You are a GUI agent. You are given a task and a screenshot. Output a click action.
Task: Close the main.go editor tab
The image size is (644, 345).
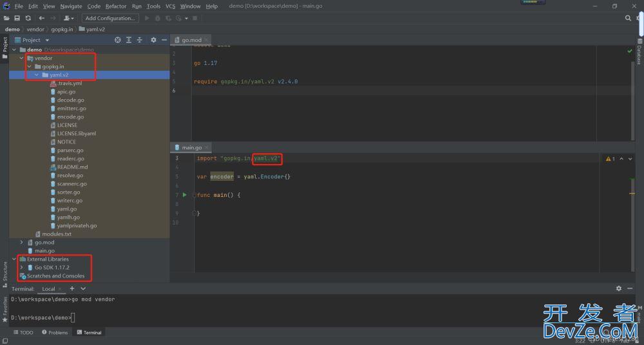tap(207, 147)
